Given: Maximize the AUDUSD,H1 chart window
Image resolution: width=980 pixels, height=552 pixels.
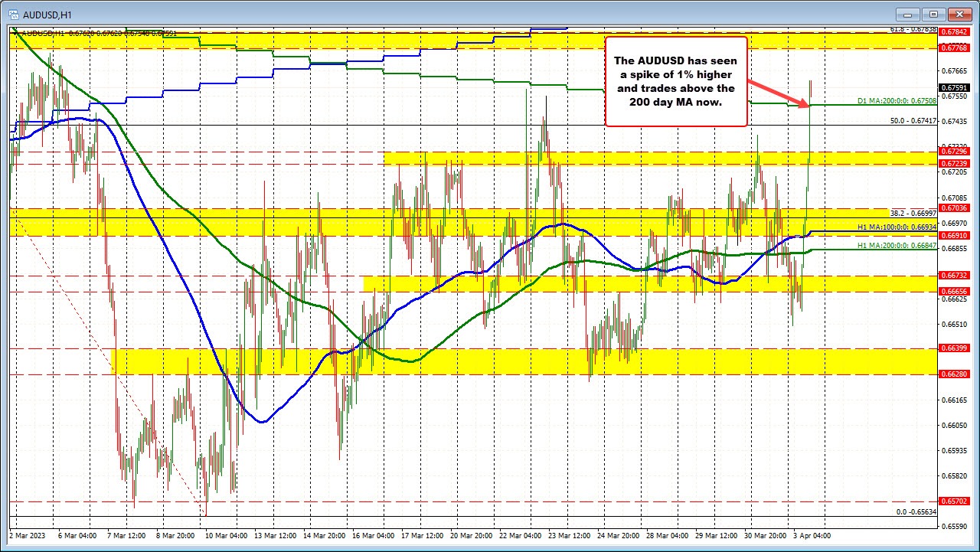Looking at the screenshot, I should [935, 13].
